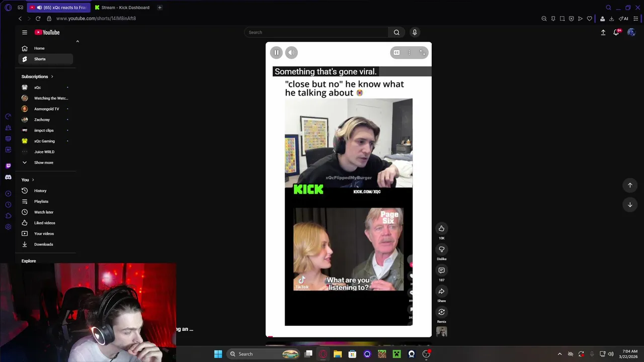This screenshot has height=362, width=644.
Task: Open Asmongold TV subscription
Action: point(46,109)
